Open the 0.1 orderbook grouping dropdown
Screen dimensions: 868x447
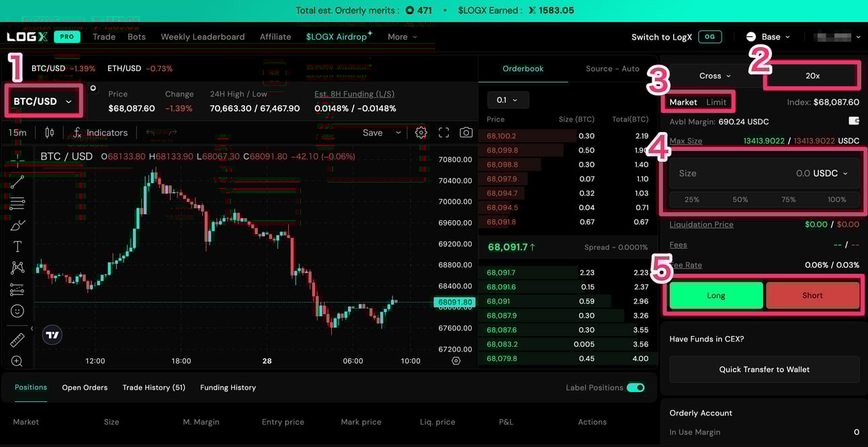point(508,100)
